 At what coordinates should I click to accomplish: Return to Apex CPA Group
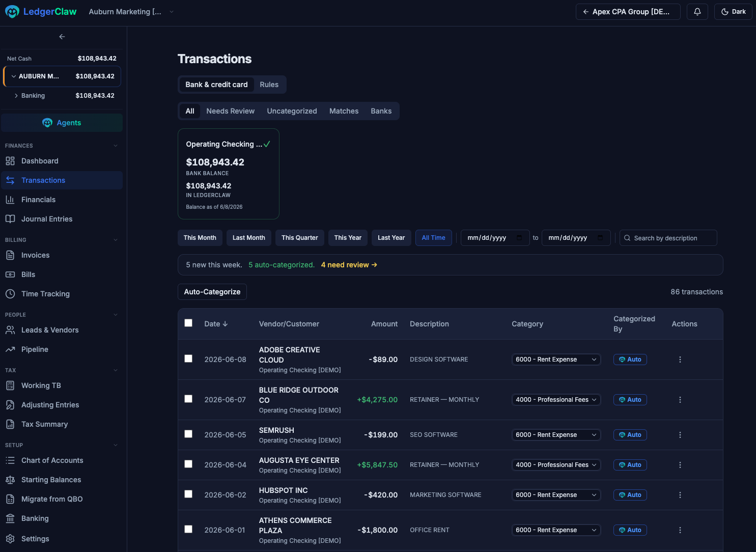[x=628, y=12]
